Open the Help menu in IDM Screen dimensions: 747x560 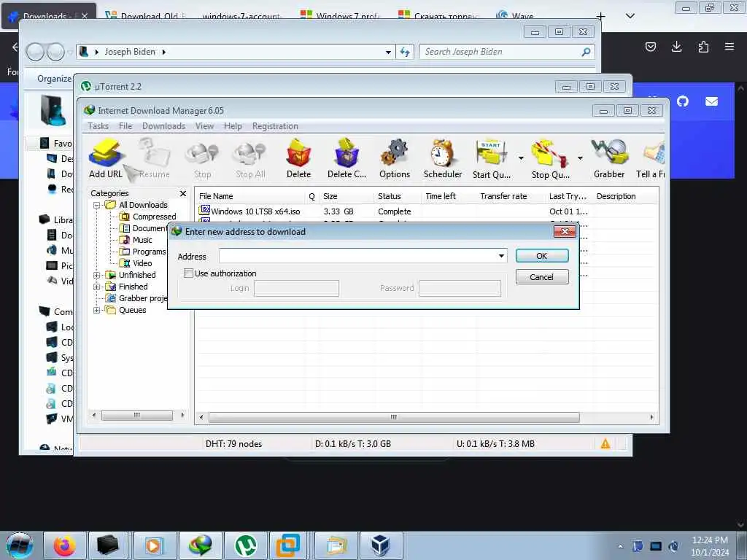(233, 126)
